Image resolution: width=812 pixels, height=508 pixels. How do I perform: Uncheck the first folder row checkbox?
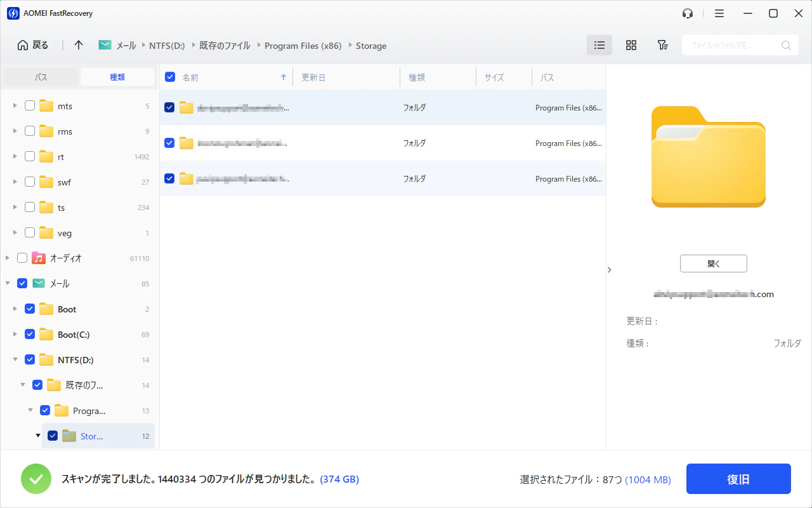coord(169,107)
